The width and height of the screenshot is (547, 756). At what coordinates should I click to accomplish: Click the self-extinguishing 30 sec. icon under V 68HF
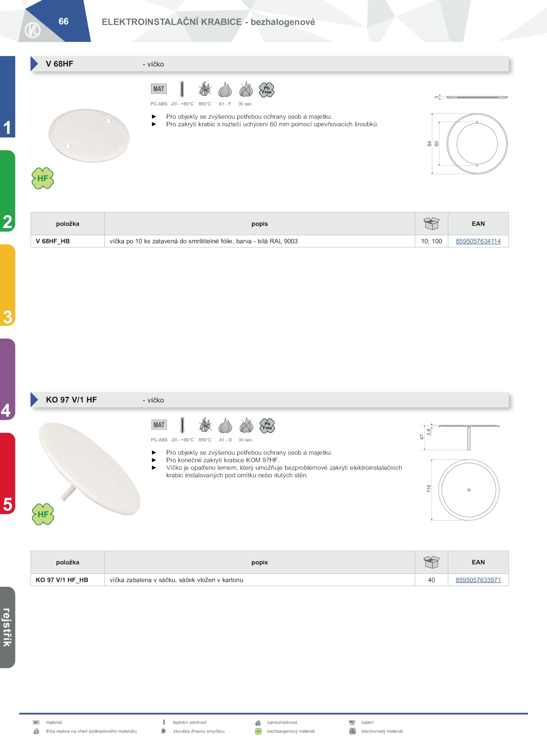(246, 90)
